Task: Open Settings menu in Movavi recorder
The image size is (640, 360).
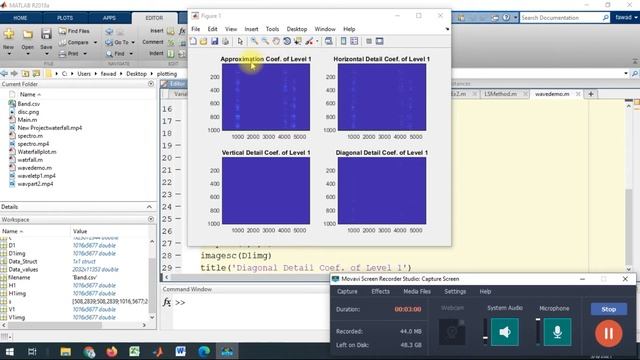Action: point(455,291)
